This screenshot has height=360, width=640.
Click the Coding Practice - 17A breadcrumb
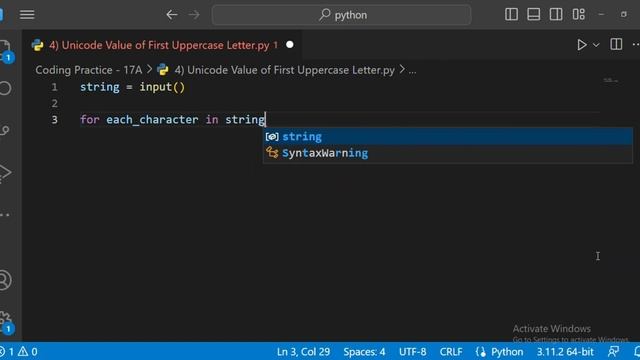[89, 70]
